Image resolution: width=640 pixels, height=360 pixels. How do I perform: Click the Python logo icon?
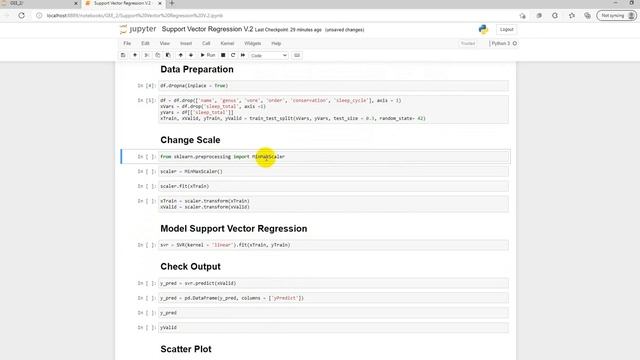(483, 29)
